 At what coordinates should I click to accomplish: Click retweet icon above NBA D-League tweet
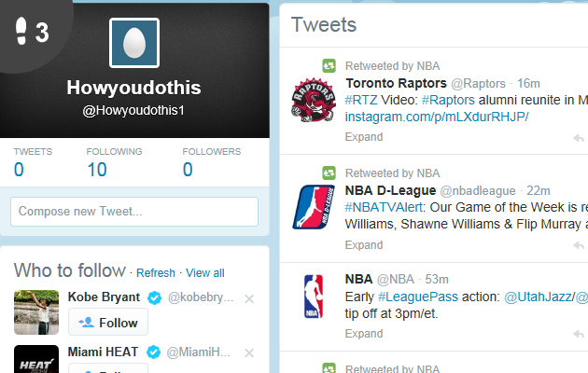pos(329,173)
